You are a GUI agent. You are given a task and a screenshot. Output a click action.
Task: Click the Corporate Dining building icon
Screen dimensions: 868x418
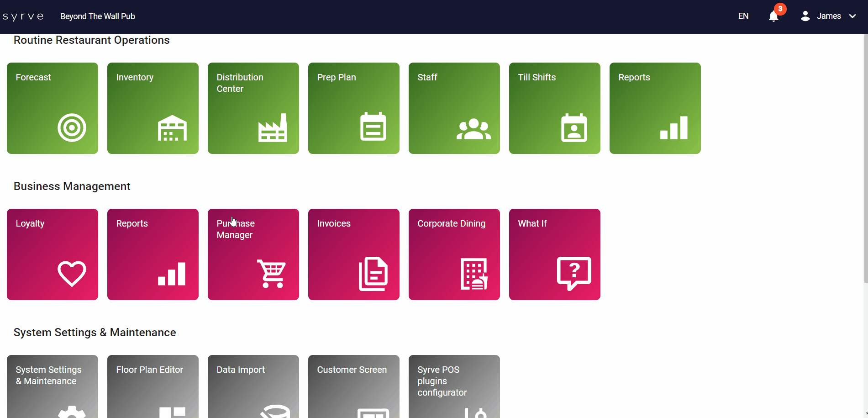tap(473, 274)
